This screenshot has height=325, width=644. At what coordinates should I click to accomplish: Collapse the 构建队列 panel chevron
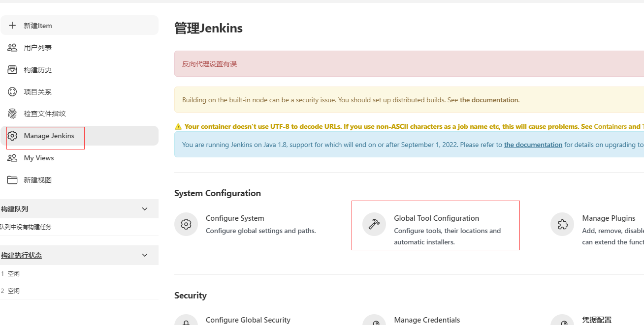tap(145, 209)
